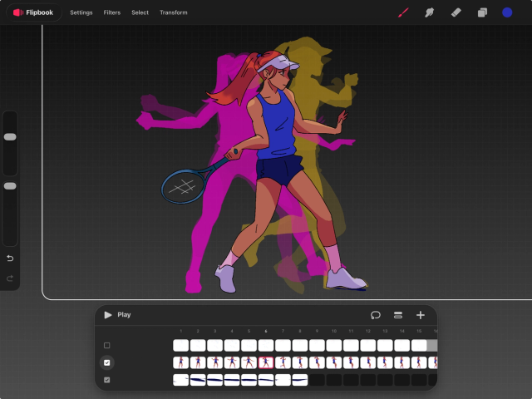
Task: Select the Eraser tool
Action: click(456, 12)
